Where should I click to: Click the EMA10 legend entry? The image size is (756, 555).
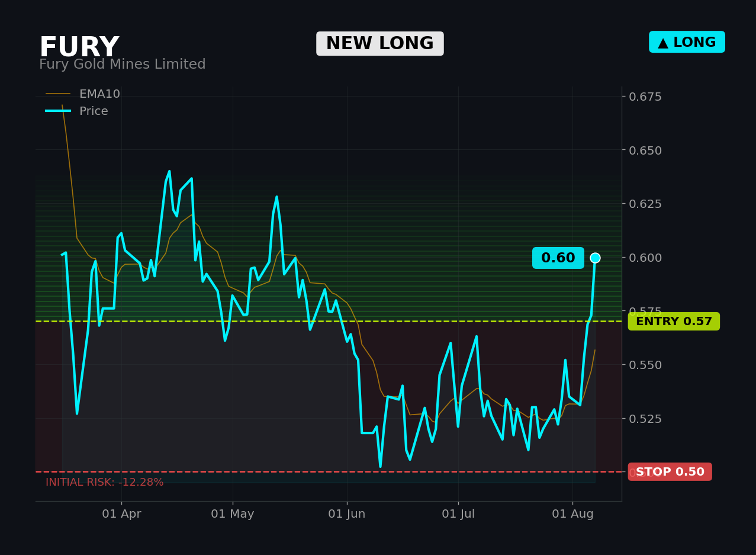[x=83, y=94]
